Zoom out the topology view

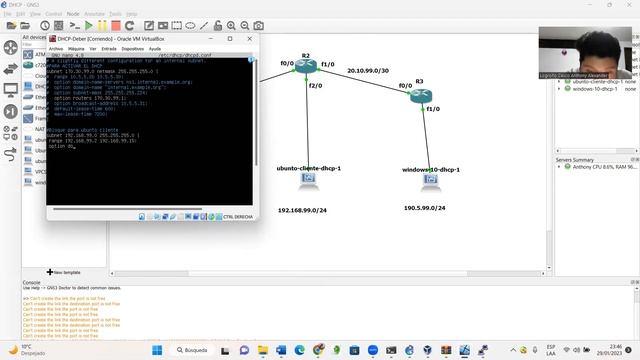tap(245, 26)
